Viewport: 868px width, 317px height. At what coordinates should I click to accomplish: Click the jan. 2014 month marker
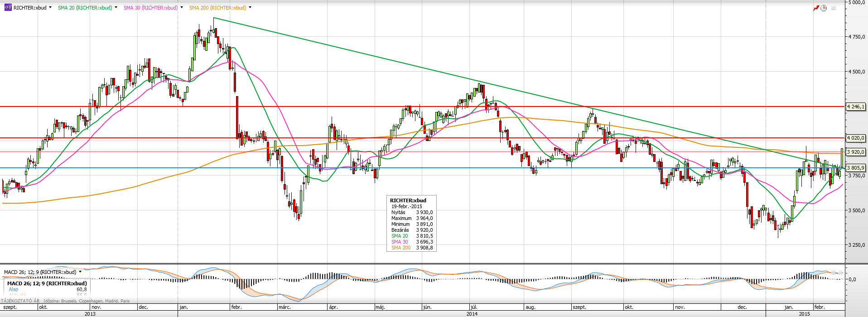point(184,307)
